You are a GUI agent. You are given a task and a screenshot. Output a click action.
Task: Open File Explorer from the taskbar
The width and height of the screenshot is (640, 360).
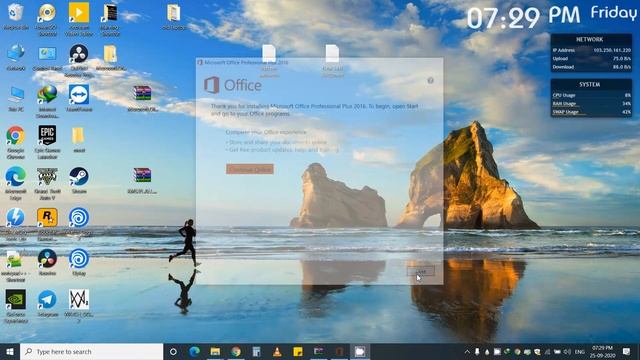[x=215, y=351]
